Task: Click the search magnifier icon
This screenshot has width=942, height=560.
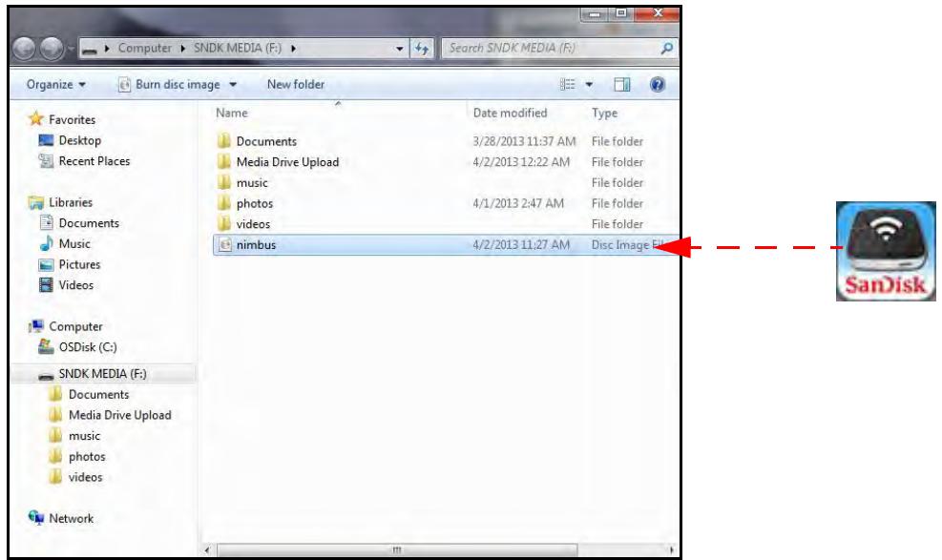Action: (666, 48)
